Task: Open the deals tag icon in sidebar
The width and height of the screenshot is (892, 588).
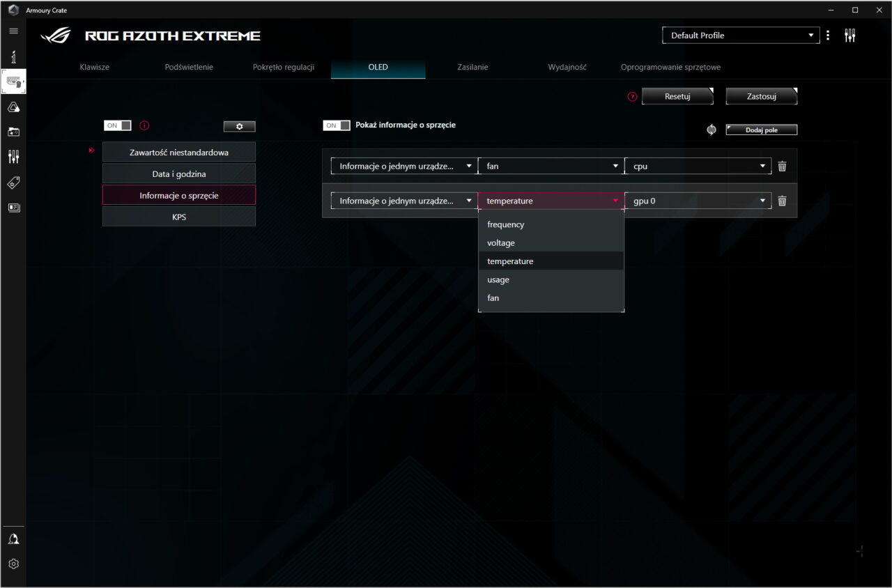Action: (13, 183)
